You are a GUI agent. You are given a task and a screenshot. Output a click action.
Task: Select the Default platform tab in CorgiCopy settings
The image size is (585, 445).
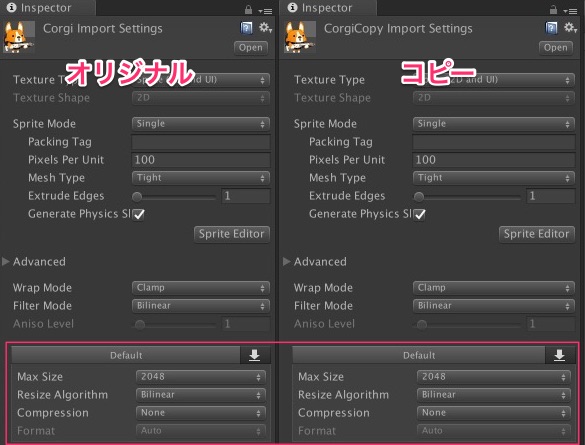[419, 355]
